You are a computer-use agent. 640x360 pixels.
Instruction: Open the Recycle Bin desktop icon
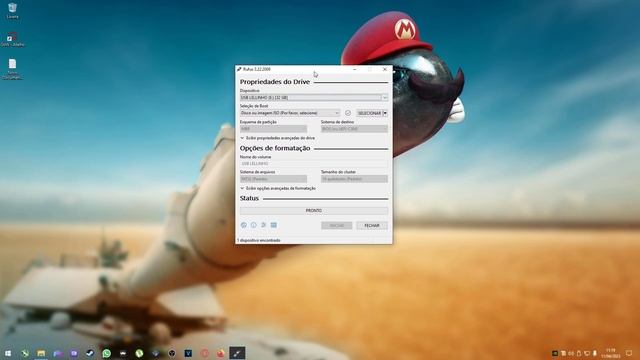(x=12, y=11)
